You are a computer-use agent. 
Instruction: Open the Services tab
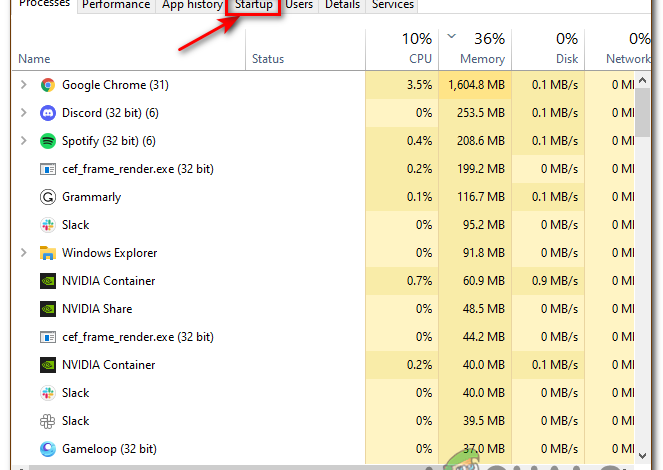[393, 5]
